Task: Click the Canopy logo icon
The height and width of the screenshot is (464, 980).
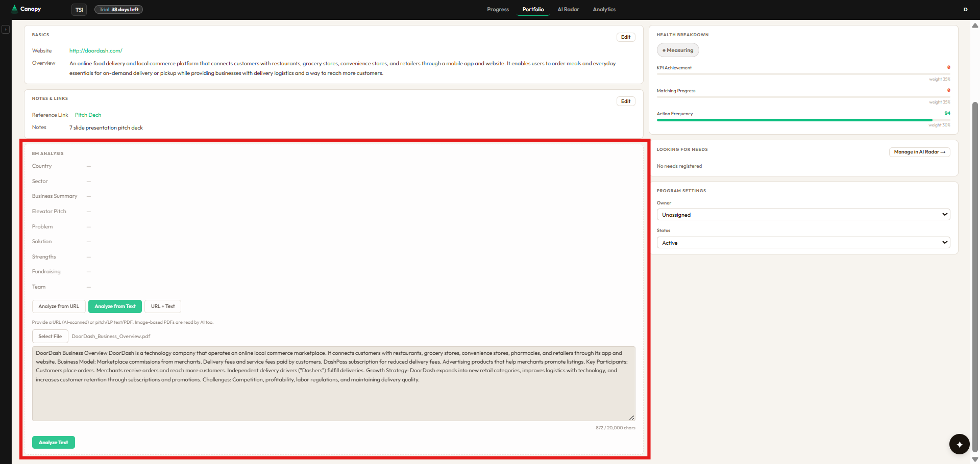Action: (14, 9)
